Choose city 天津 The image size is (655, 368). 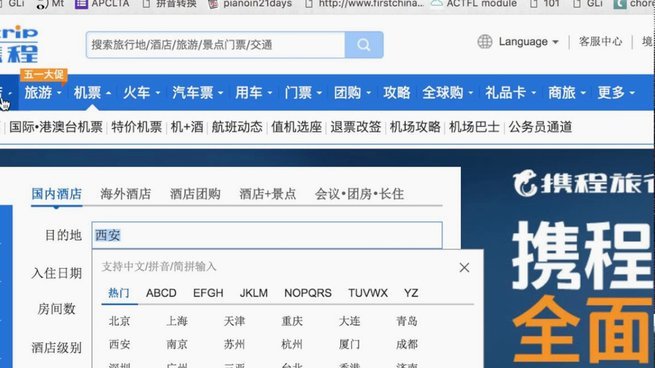[x=234, y=321]
